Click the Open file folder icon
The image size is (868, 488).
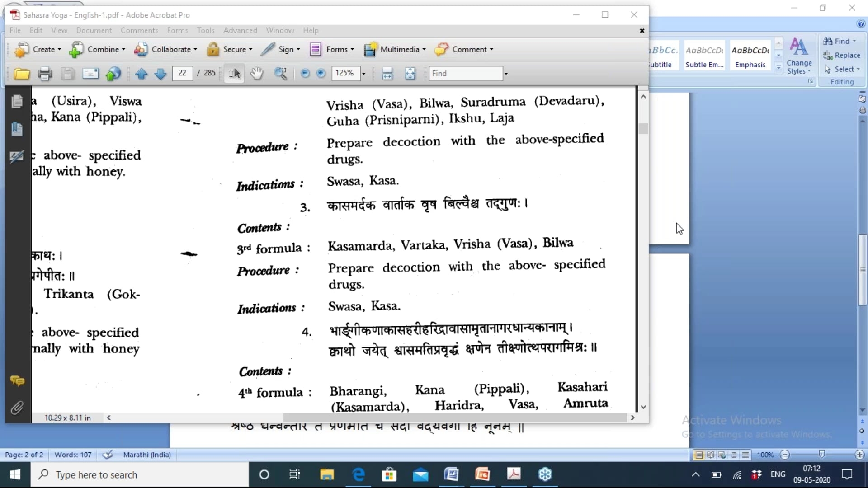tap(21, 74)
